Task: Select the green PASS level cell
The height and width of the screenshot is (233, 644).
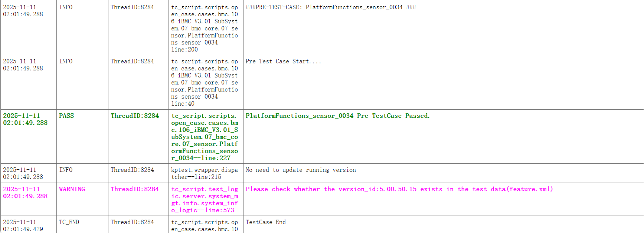Action: tap(66, 116)
